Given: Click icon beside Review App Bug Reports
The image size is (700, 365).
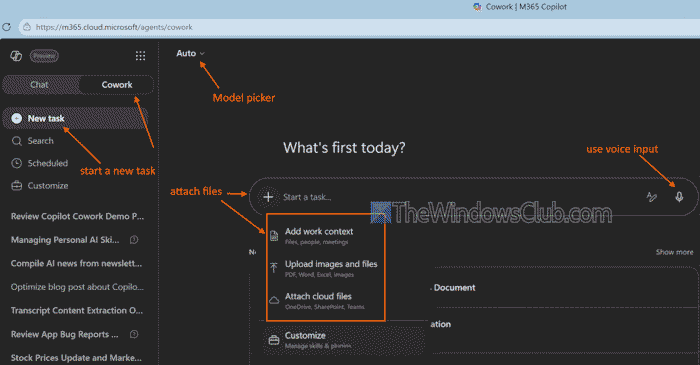Looking at the screenshot, I should (x=134, y=334).
